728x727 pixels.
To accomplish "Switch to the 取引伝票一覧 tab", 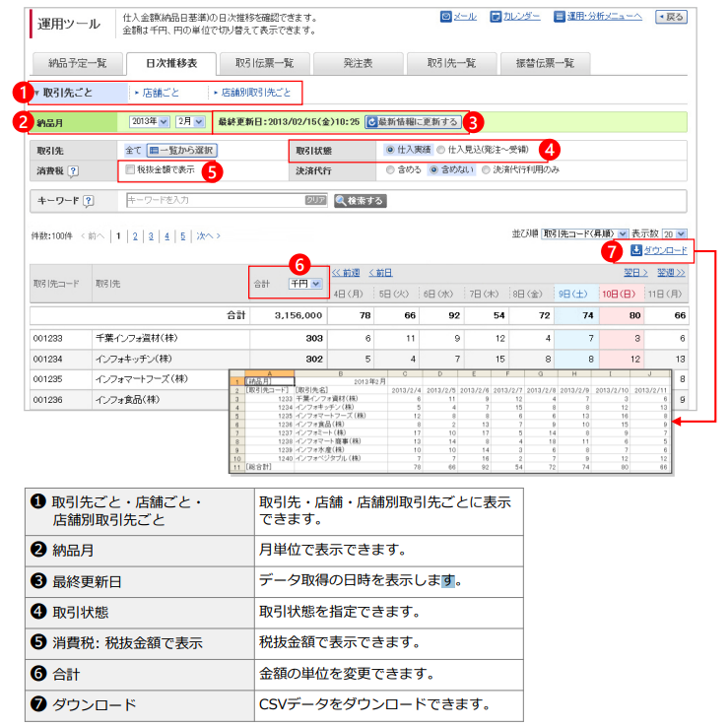I will [x=264, y=63].
